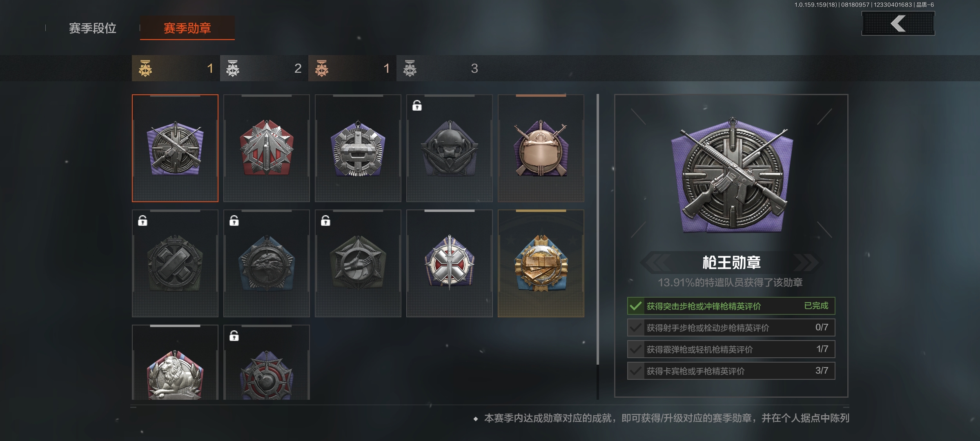The image size is (980, 441).
Task: Filter by gold medal count 1
Action: (x=176, y=68)
